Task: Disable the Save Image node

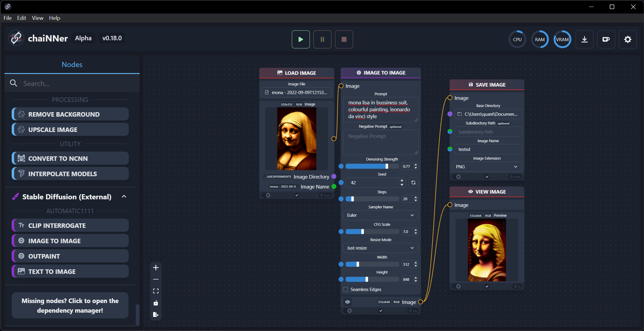Action: click(x=458, y=177)
